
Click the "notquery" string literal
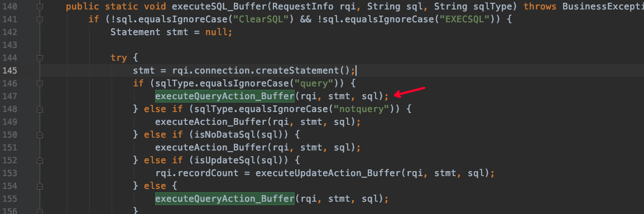coord(362,109)
